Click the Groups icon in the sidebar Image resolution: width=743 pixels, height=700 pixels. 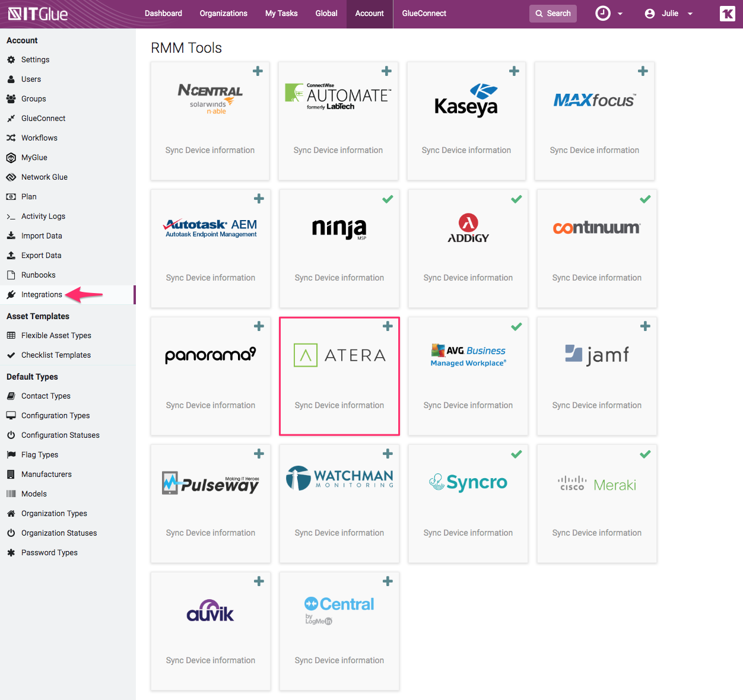click(x=11, y=98)
